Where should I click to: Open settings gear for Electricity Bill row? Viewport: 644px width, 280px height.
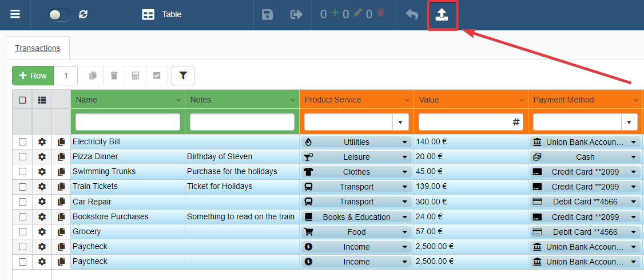(x=42, y=142)
